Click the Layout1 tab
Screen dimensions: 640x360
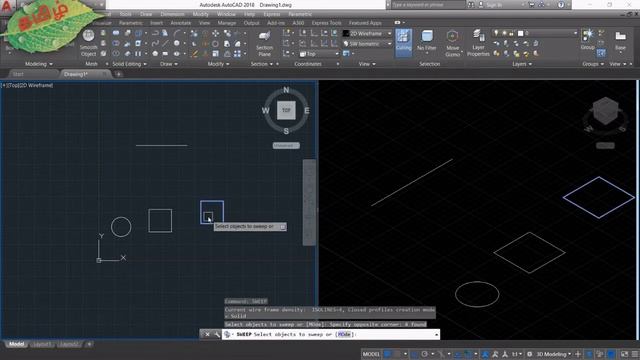[42, 344]
